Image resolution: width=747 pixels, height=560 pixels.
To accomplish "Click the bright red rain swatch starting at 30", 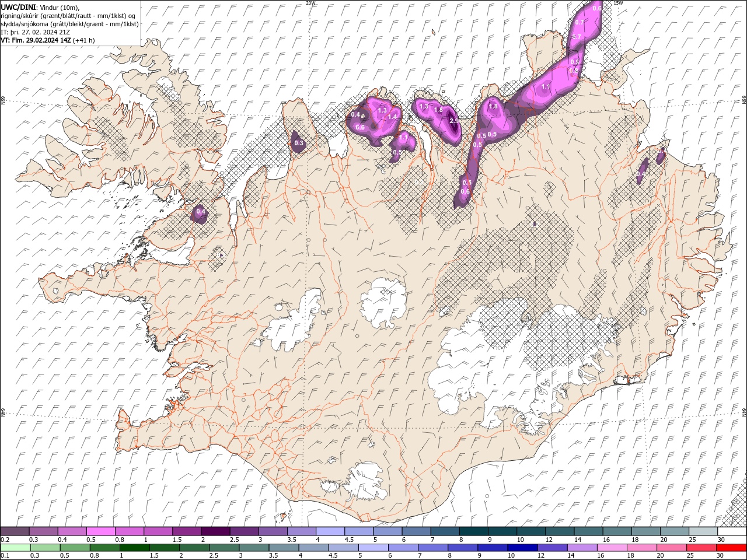I will click(731, 547).
